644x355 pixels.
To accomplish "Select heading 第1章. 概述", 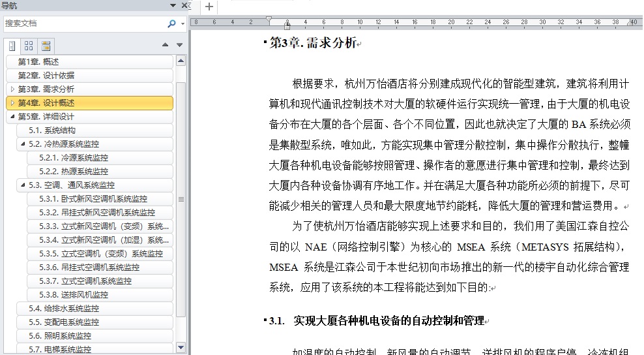I will [90, 62].
